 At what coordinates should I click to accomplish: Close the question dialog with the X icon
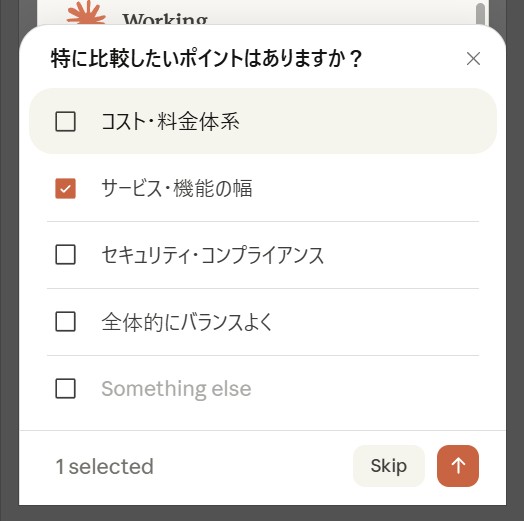coord(473,59)
